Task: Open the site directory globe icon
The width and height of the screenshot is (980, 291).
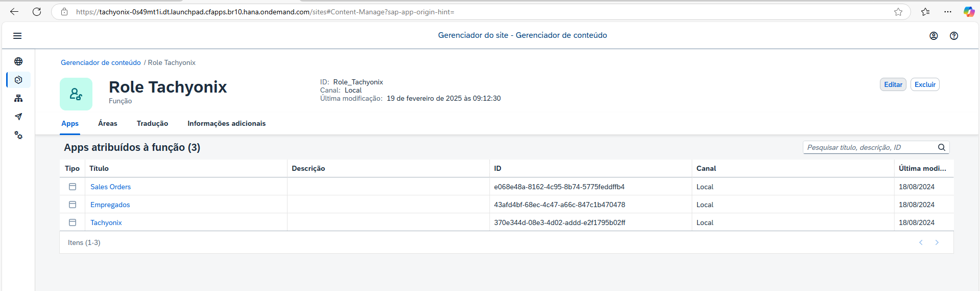Action: coord(18,61)
